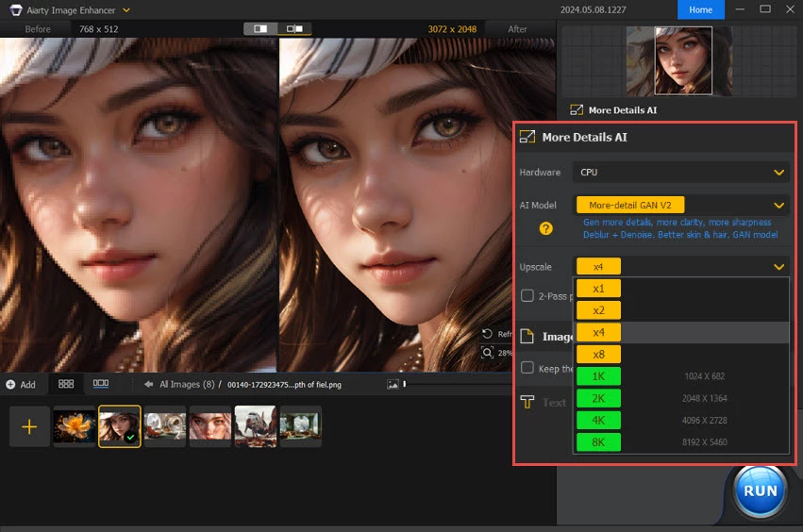Select side-by-side compare mode icon

(294, 28)
